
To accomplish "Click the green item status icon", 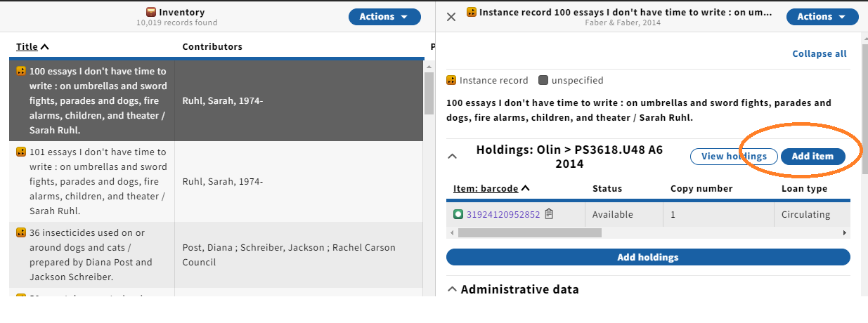I will point(458,214).
